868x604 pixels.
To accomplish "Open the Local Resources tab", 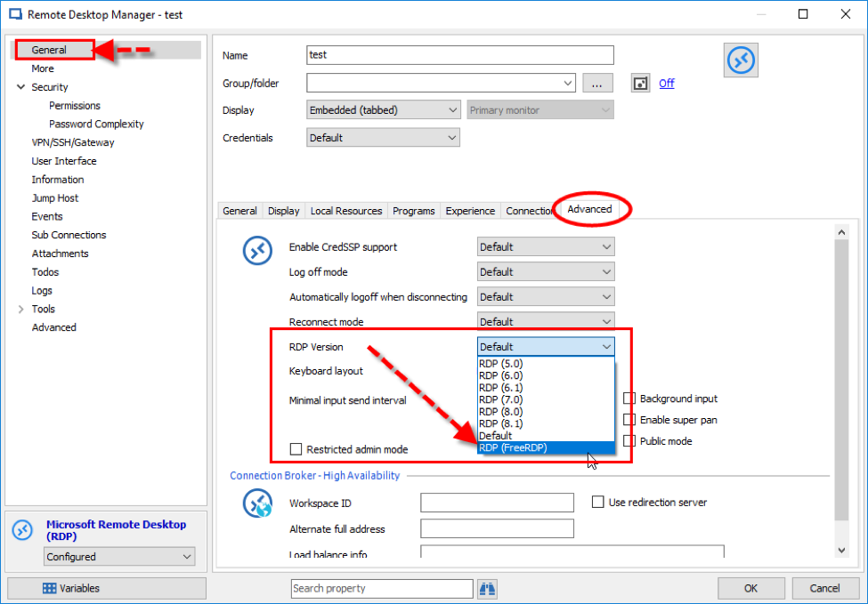I will 346,211.
